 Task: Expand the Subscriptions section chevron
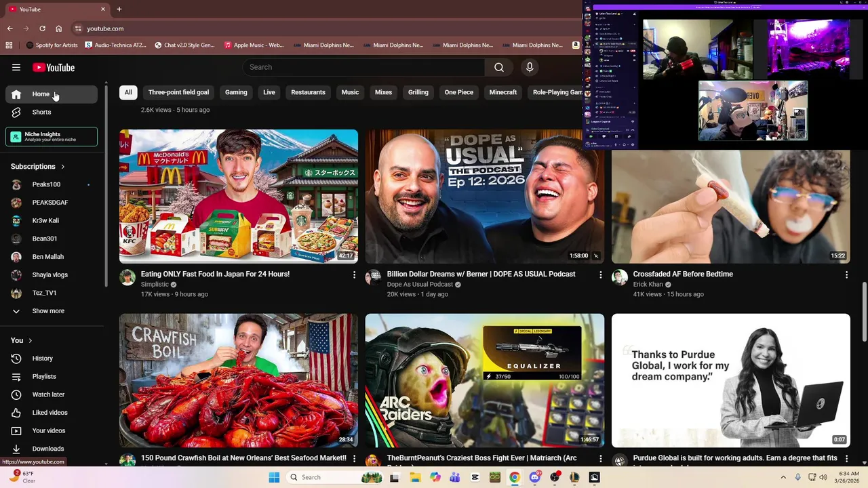(63, 167)
